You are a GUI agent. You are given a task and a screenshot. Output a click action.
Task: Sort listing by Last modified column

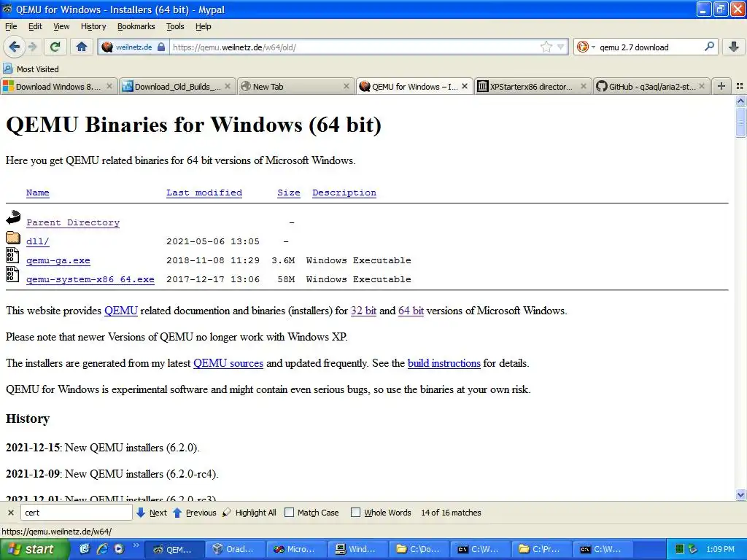[x=204, y=192]
